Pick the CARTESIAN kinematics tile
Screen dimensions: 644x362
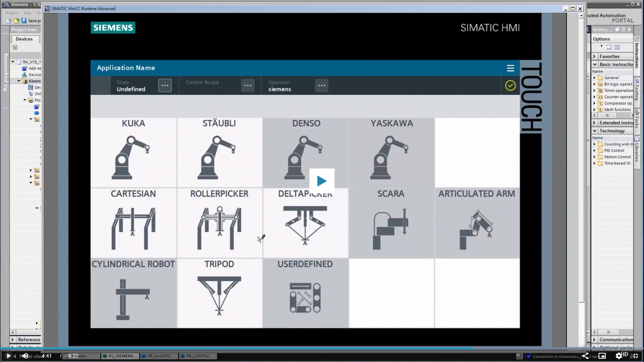133,223
